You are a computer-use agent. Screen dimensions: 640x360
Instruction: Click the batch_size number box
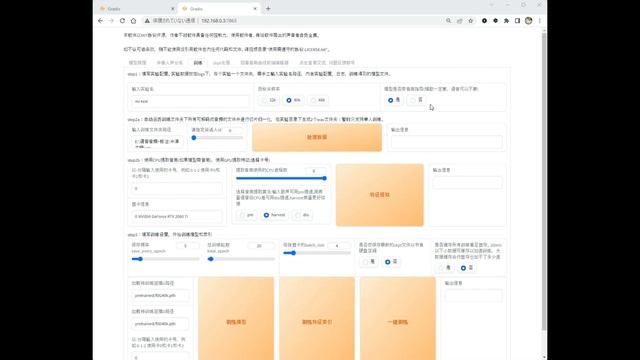(339, 246)
